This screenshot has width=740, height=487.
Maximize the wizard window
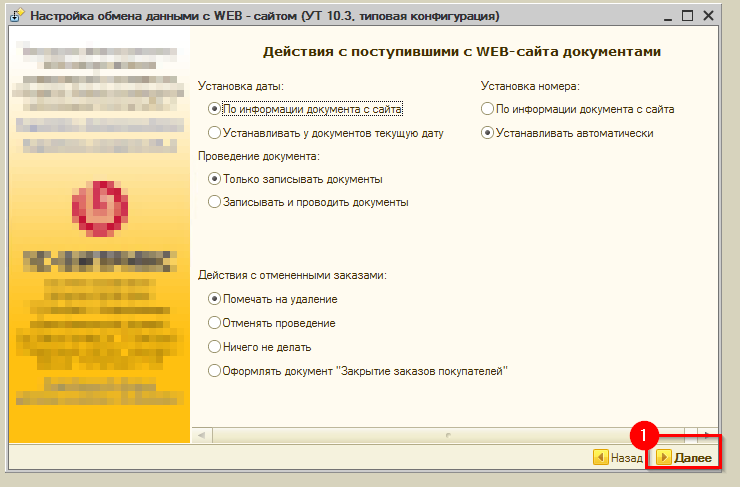coord(687,17)
